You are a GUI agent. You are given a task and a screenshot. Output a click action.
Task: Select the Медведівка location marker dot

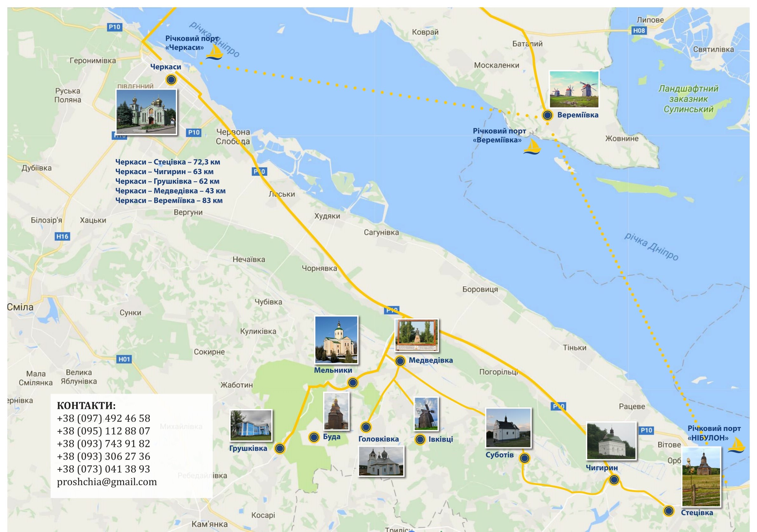tap(400, 361)
